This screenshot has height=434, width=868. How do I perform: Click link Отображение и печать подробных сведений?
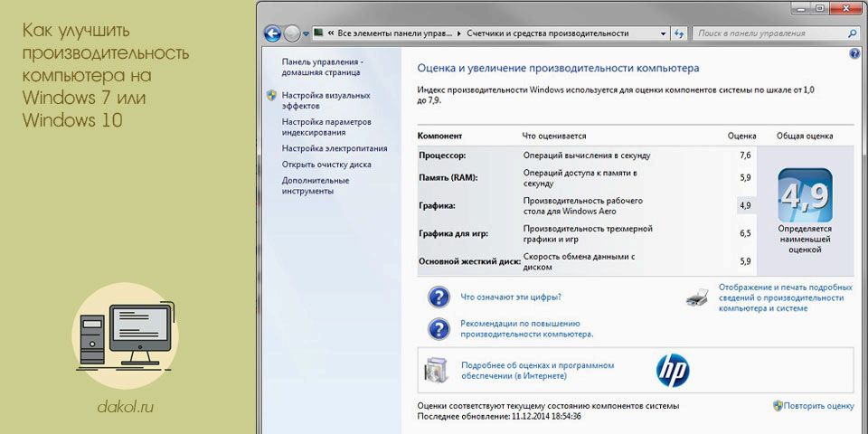[x=785, y=297]
